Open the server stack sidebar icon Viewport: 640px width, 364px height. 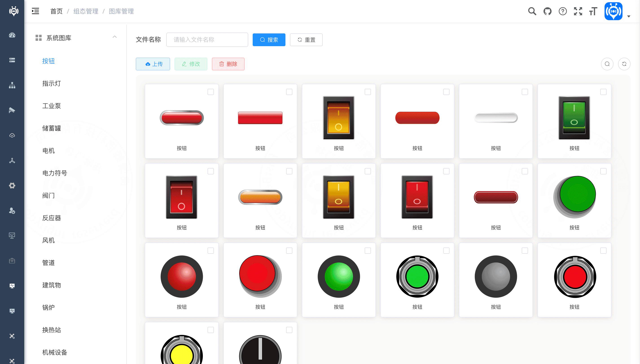[x=12, y=60]
